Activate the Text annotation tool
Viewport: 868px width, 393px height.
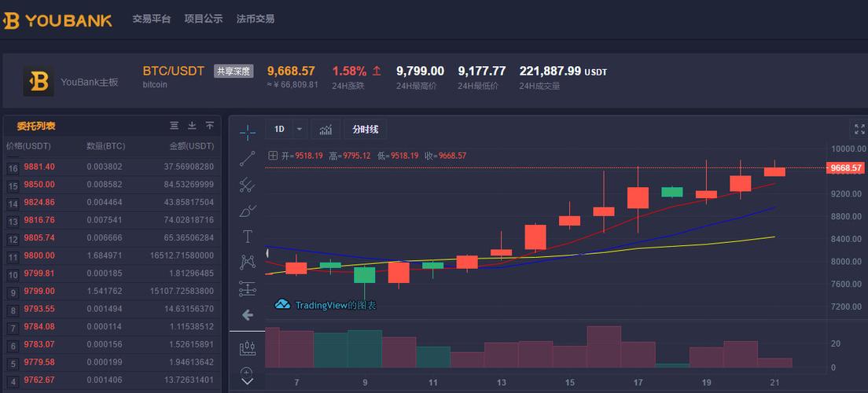pyautogui.click(x=248, y=237)
